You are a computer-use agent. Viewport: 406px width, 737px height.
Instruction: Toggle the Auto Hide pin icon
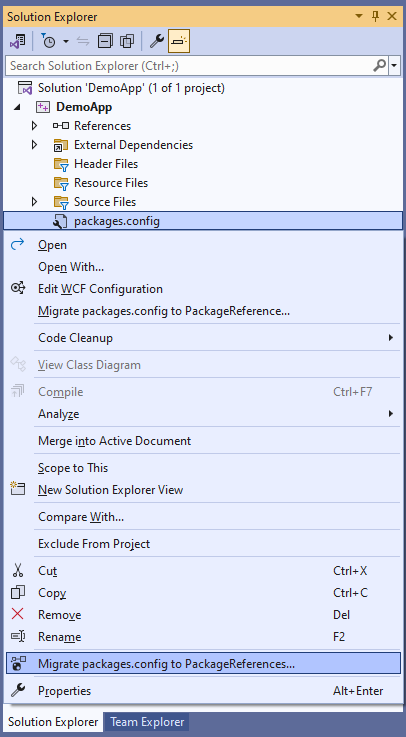click(375, 16)
